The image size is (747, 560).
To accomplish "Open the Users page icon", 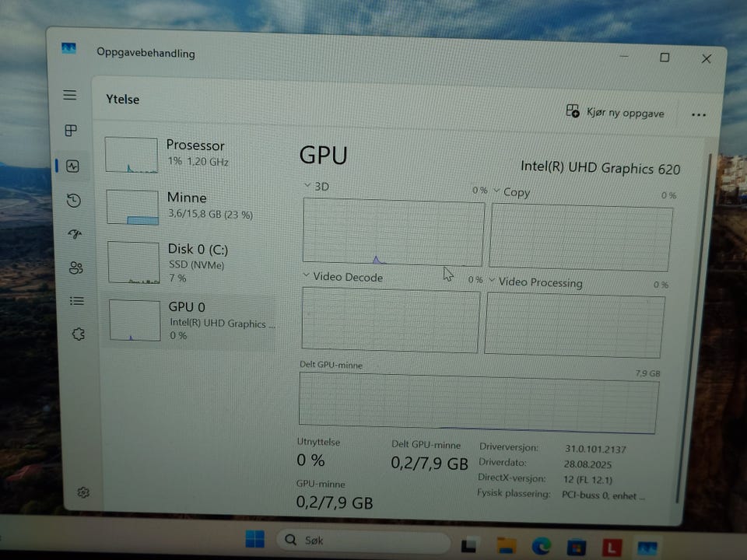I will coord(75,268).
